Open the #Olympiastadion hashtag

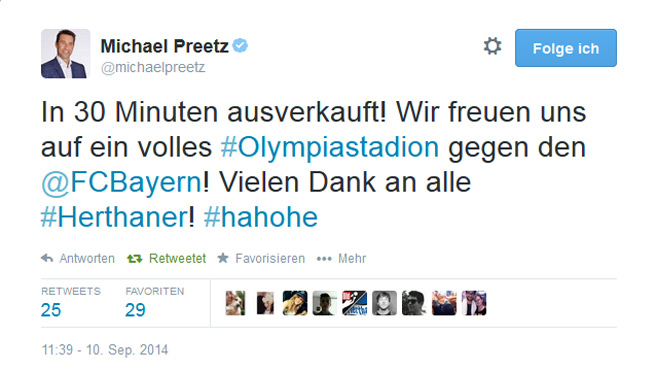pos(330,147)
